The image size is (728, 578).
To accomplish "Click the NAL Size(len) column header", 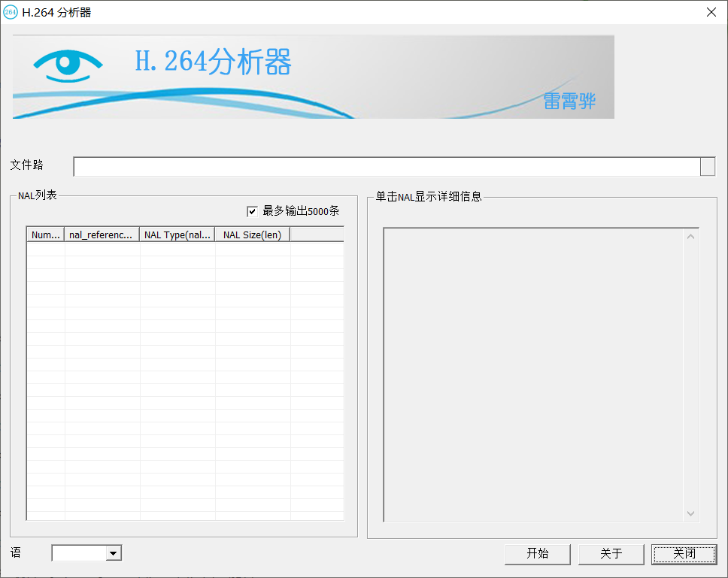I will pyautogui.click(x=251, y=234).
